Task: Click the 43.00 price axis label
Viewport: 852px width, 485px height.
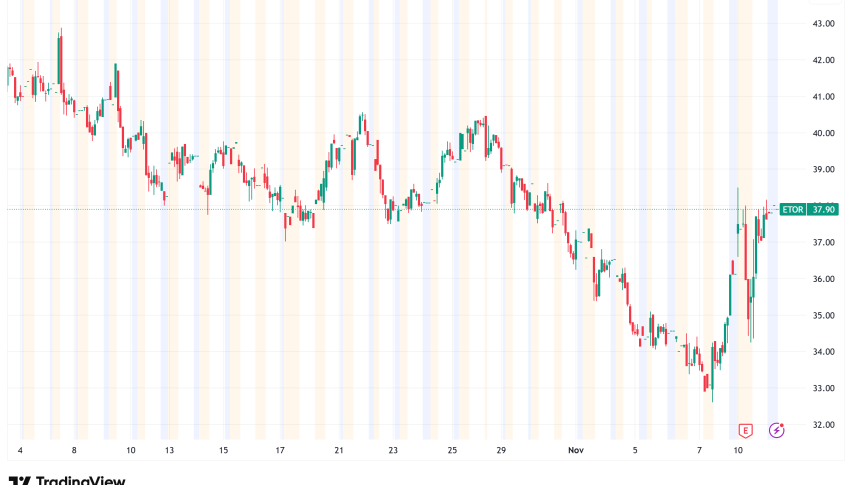Action: (824, 23)
